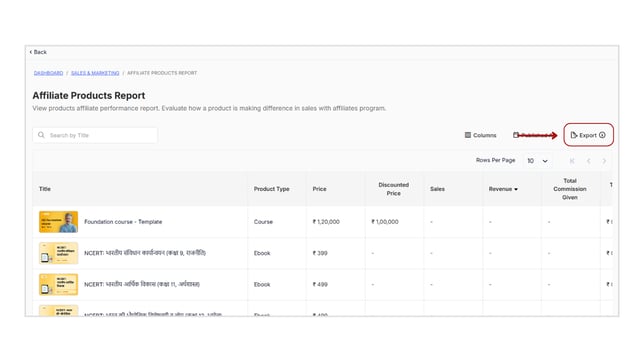This screenshot has width=644, height=362.
Task: Click the info icon beside Export
Action: coord(602,135)
